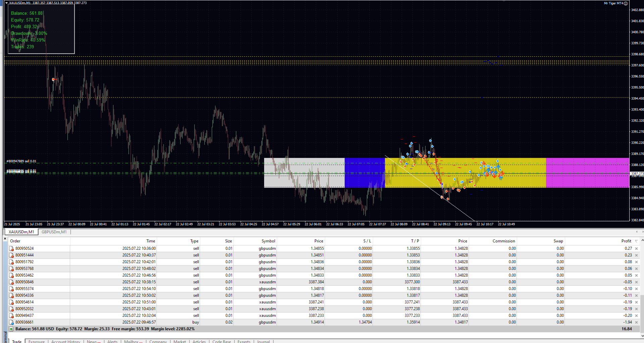
Task: Open the Exposure tab
Action: click(x=37, y=341)
